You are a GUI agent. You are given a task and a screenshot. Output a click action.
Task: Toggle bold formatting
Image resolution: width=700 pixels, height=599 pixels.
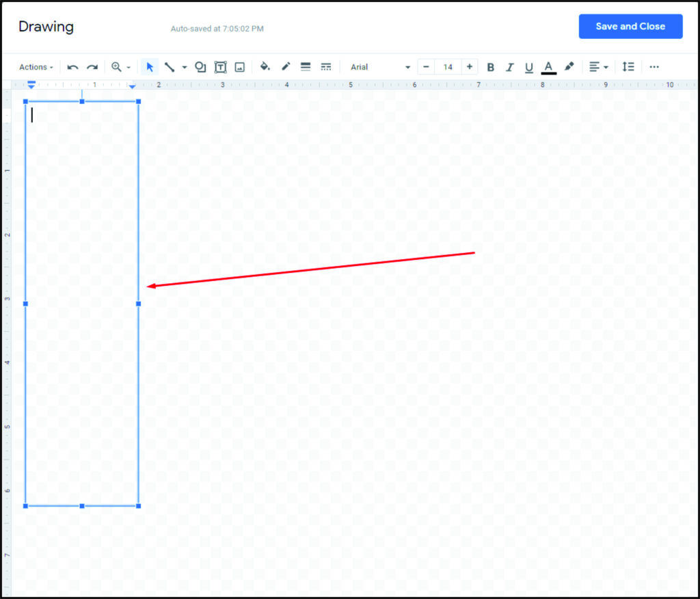click(x=490, y=66)
